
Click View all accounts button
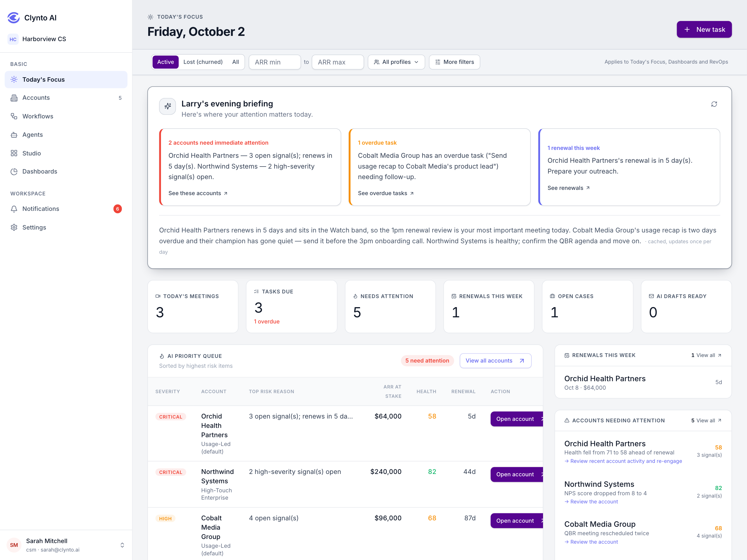pyautogui.click(x=495, y=361)
